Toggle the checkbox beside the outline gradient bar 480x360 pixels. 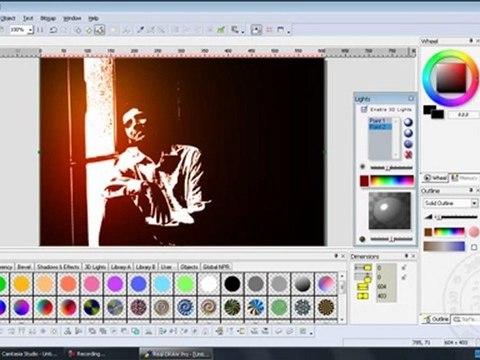474,247
